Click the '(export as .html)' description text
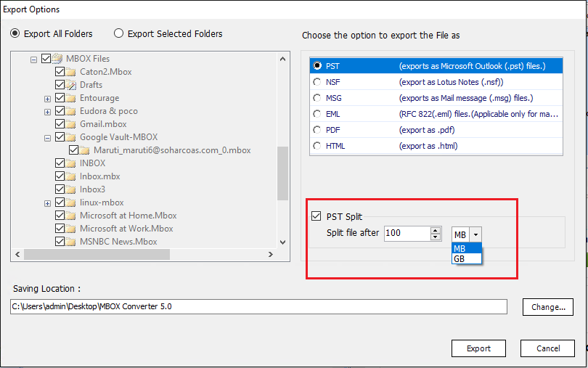Image resolution: width=588 pixels, height=368 pixels. (x=428, y=146)
